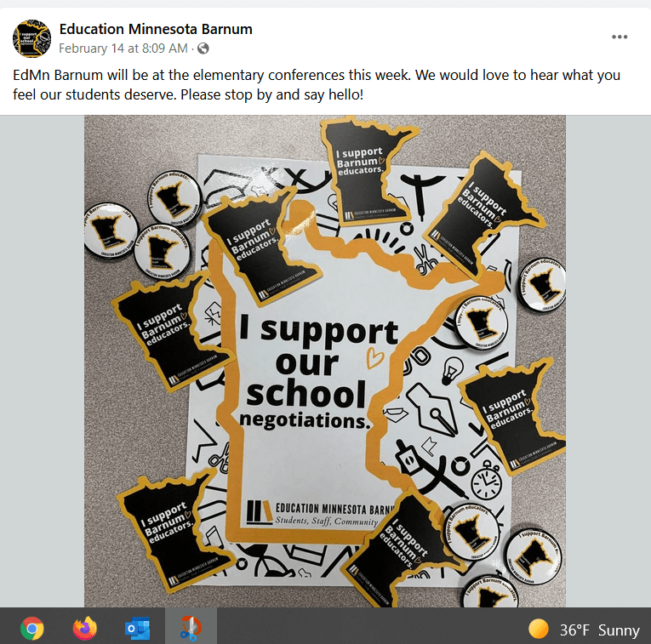
Task: Open Outlook from the taskbar
Action: [137, 628]
